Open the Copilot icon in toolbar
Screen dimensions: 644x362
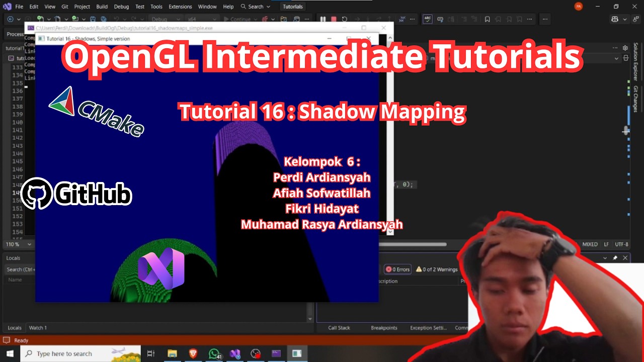click(615, 19)
